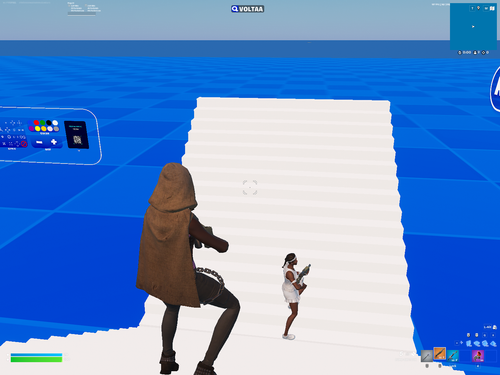Pick the floor building piece icon
The image size is (500, 375).
pos(477,343)
